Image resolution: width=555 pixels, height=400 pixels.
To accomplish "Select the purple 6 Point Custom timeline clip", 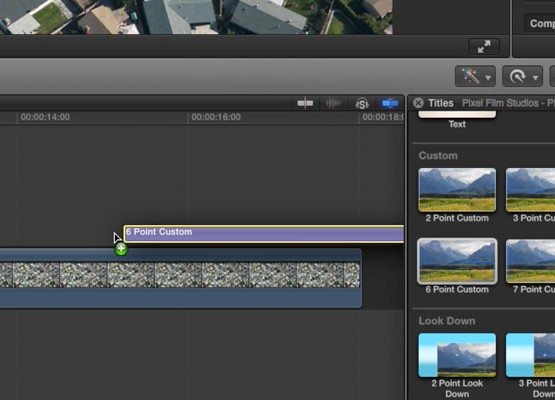I will pos(264,234).
